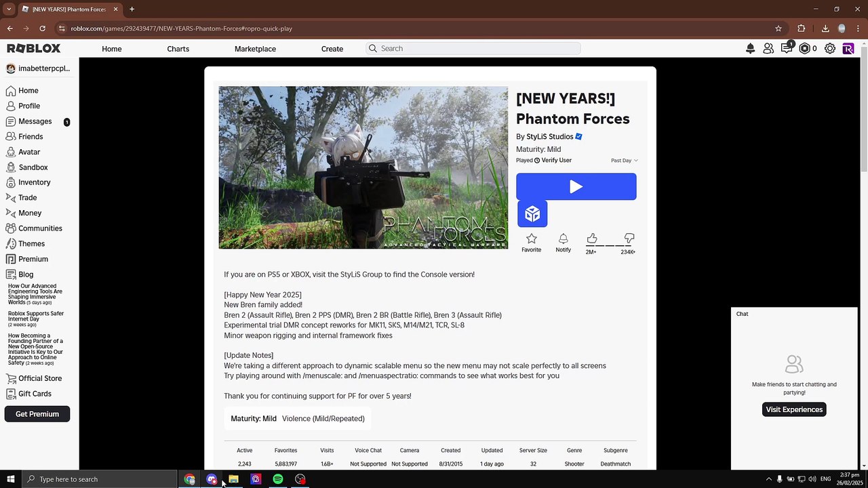The height and width of the screenshot is (488, 868).
Task: Open Money in left sidebar
Action: point(24,213)
